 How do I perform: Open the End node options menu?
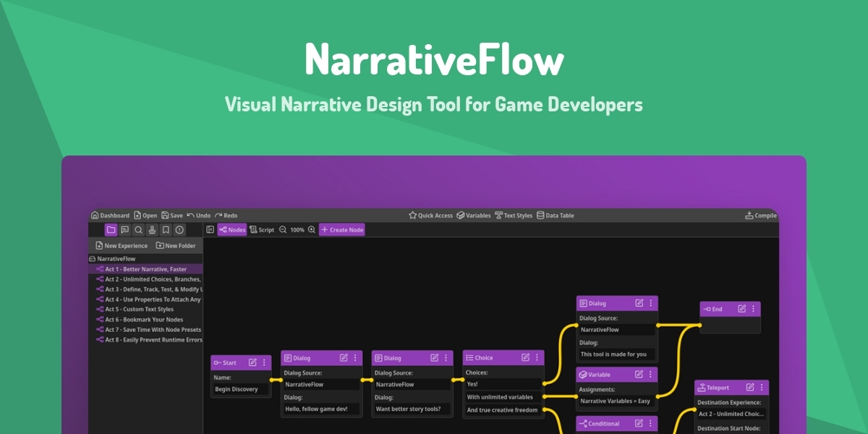[x=753, y=309]
